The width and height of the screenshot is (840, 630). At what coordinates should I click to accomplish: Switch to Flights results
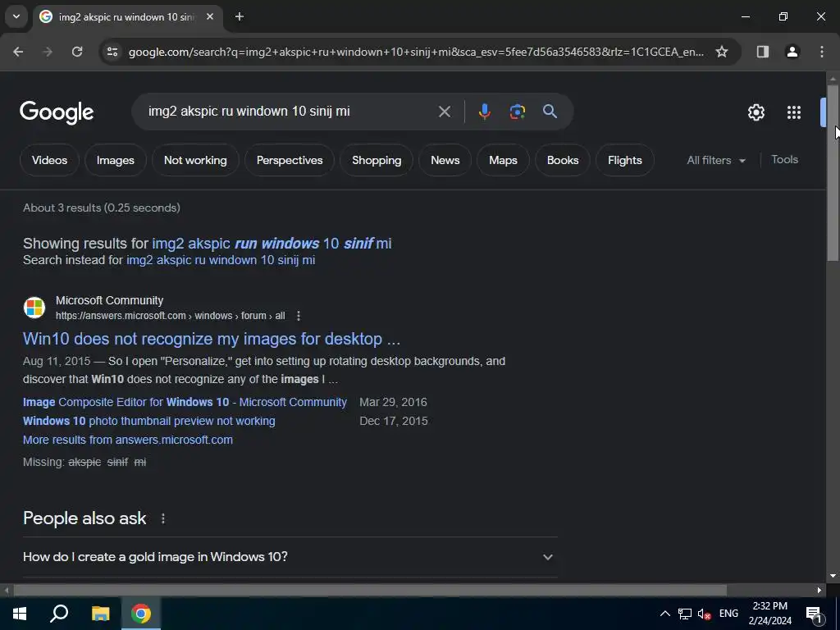[x=624, y=160]
